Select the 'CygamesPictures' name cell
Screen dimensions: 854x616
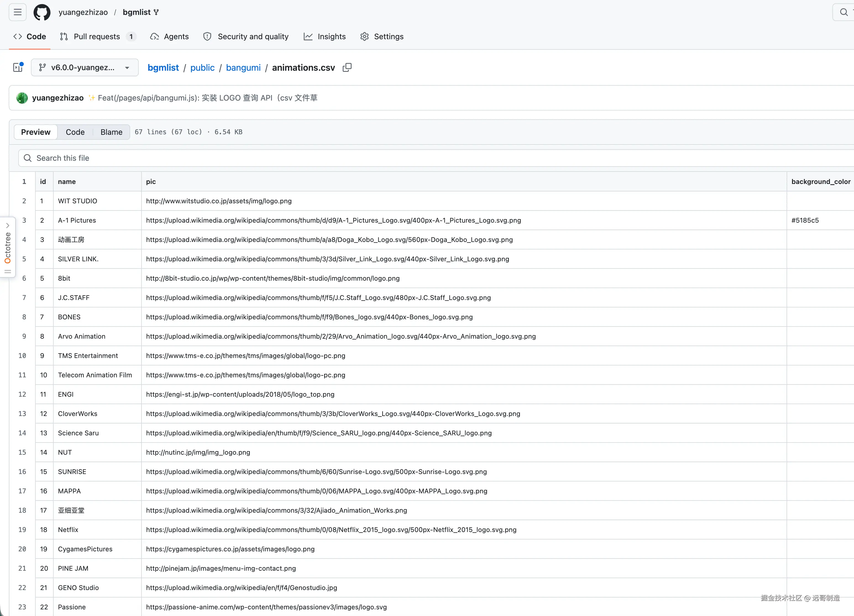[x=97, y=549]
